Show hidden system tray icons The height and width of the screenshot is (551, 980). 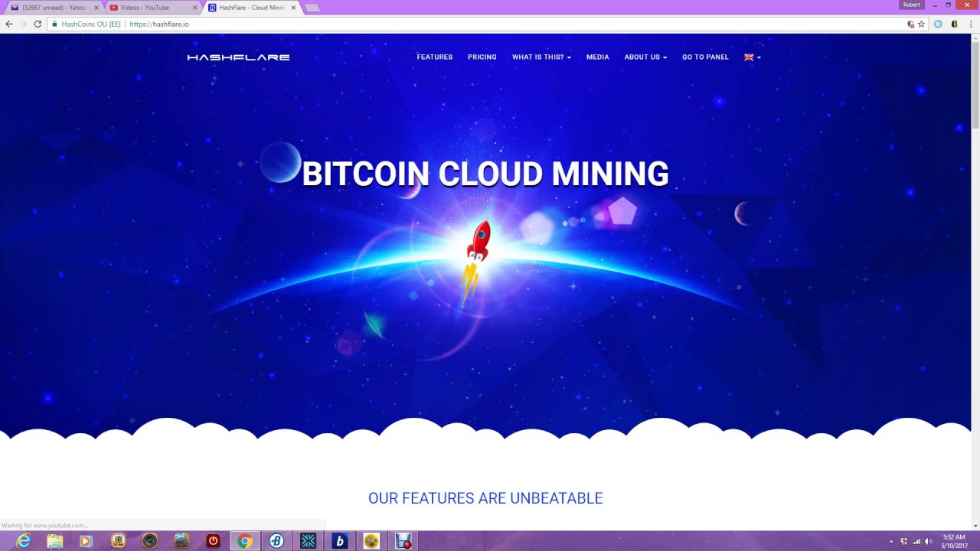click(891, 541)
